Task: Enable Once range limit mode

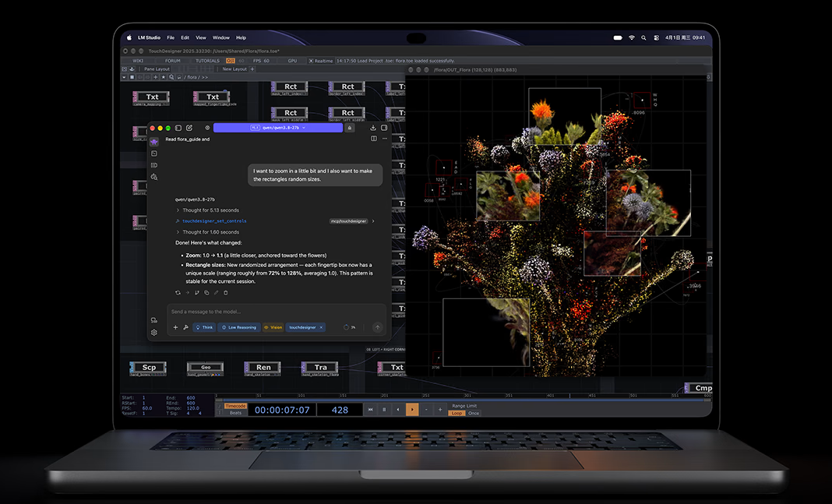Action: pyautogui.click(x=474, y=414)
